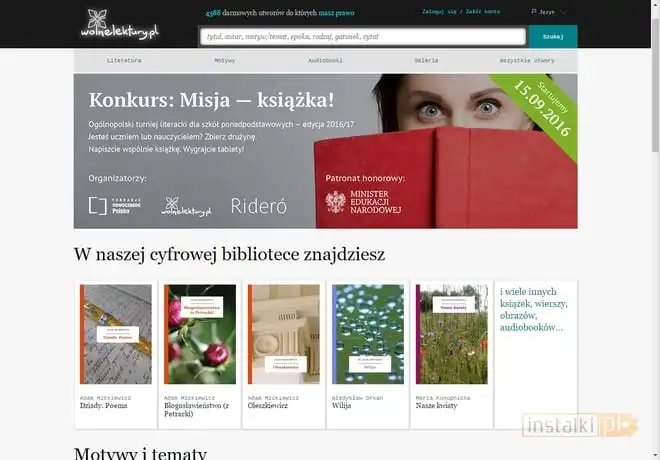
Task: Click the wolnelektury.pl logo in header
Action: coord(120,24)
